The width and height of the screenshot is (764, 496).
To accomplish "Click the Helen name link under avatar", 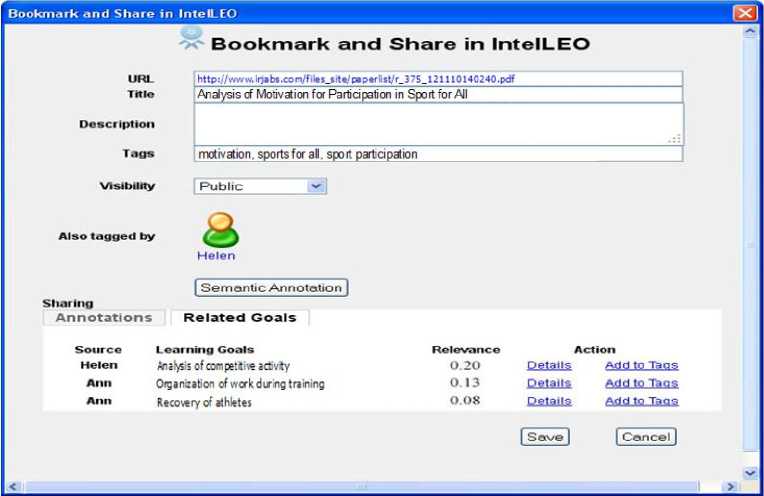I will [216, 255].
